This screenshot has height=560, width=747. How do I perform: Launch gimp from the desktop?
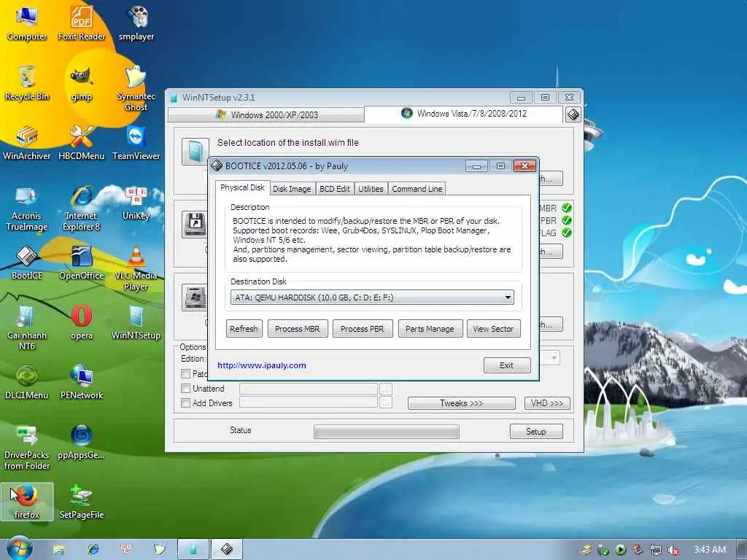(x=82, y=83)
